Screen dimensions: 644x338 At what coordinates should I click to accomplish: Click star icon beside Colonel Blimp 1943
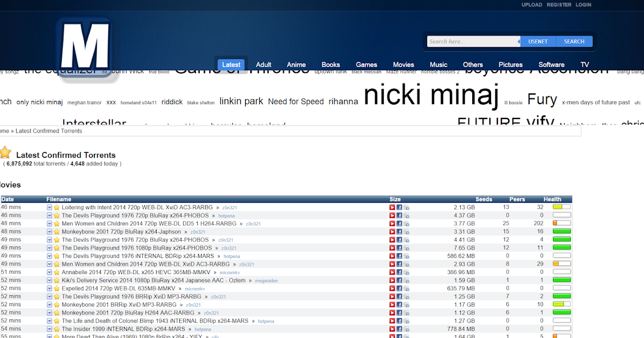pos(57,321)
